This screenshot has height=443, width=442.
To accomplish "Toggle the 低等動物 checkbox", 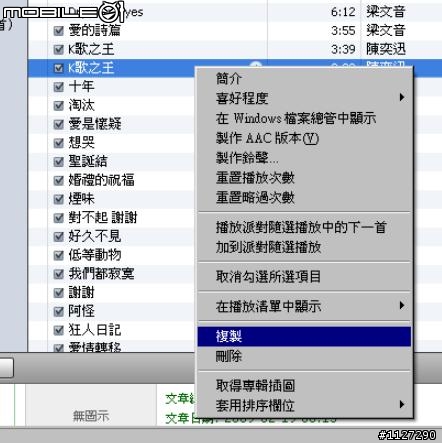I will click(x=58, y=256).
